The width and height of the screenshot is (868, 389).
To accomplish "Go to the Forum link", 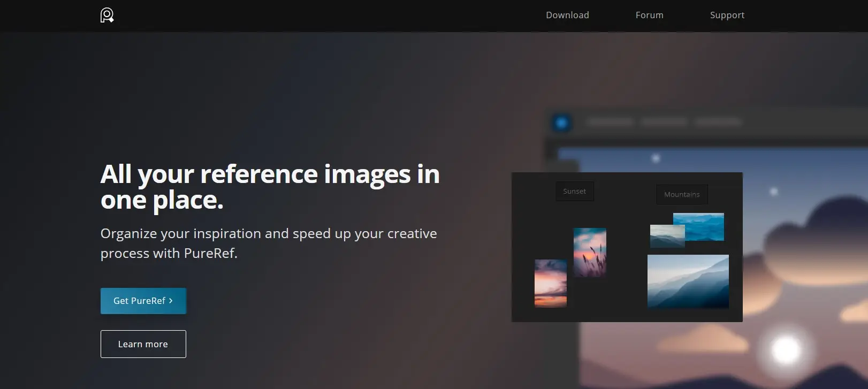I will tap(649, 15).
